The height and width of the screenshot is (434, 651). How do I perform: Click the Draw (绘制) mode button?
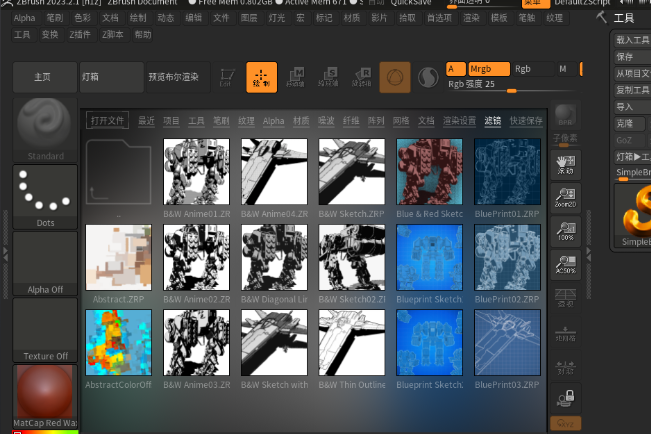pyautogui.click(x=262, y=76)
